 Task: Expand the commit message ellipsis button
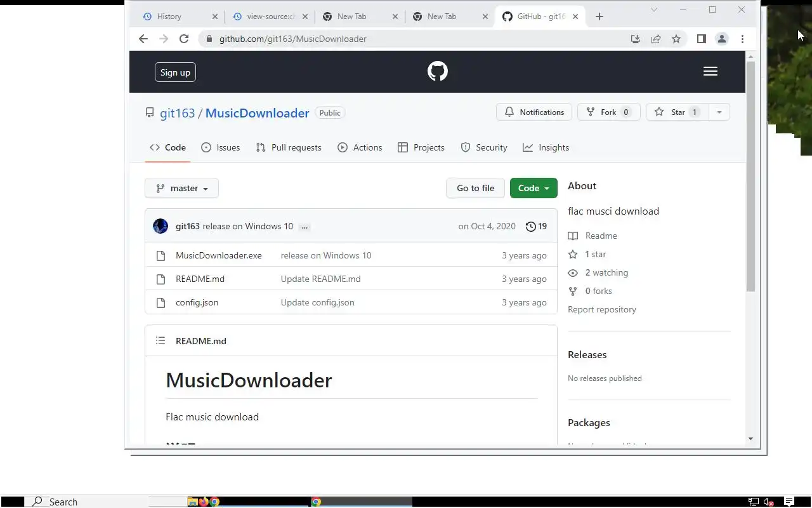(304, 227)
